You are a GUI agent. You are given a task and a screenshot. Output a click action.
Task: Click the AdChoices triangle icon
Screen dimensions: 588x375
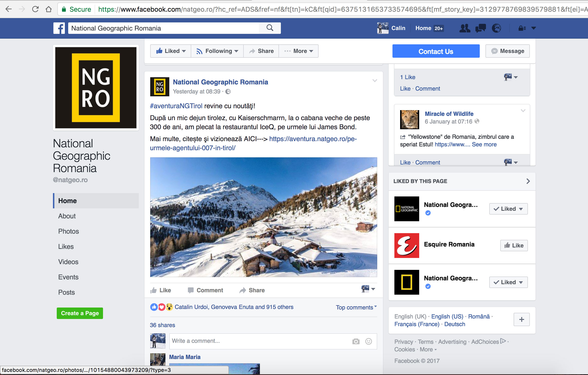tap(503, 341)
